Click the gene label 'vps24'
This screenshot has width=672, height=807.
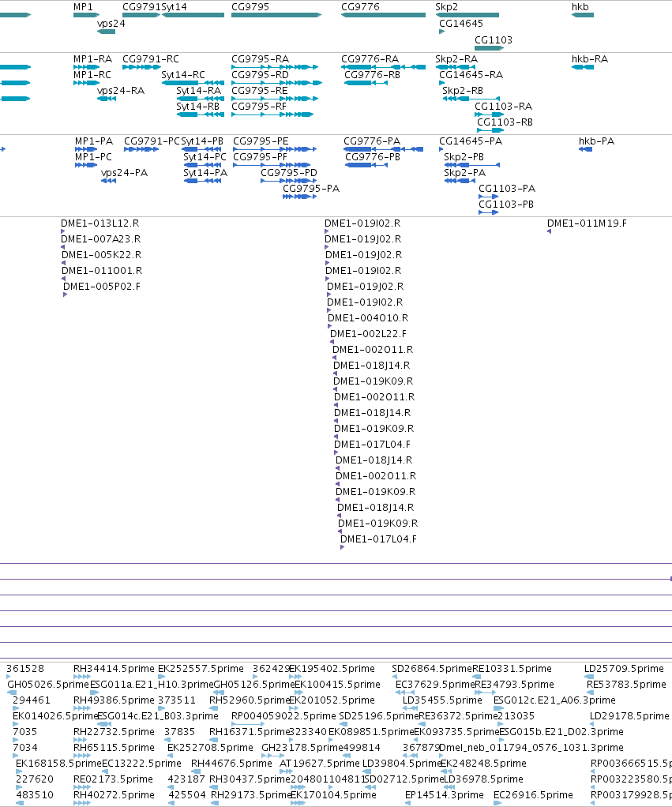tap(111, 24)
